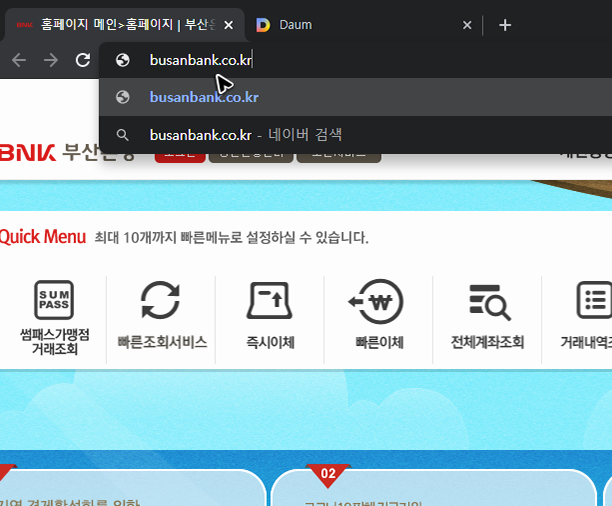Click the globe site-info icon in address bar
Viewport: 612px width, 506px height.
coord(123,60)
